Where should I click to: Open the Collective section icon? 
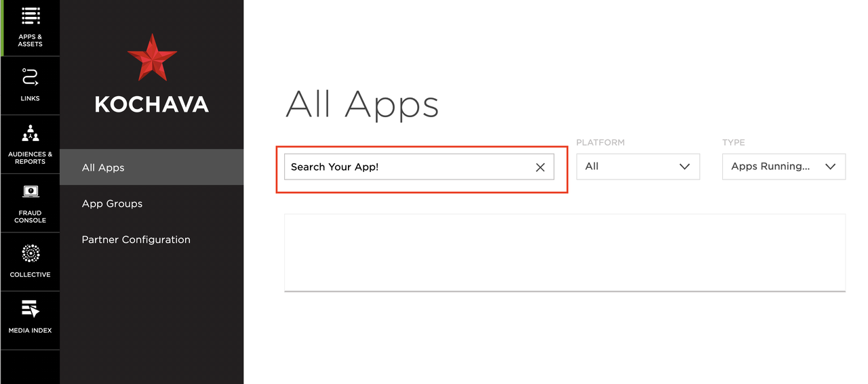point(30,253)
